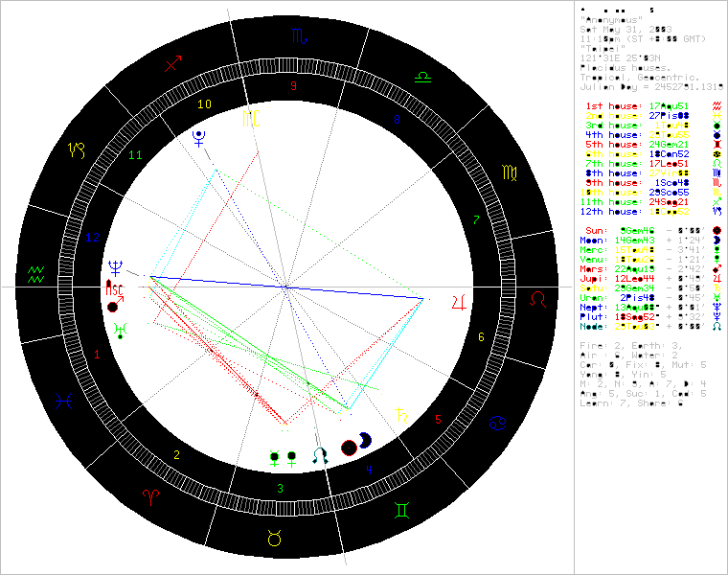Screen dimensions: 728x575
Task: Select the North Node glyph in the chart
Action: tap(320, 455)
